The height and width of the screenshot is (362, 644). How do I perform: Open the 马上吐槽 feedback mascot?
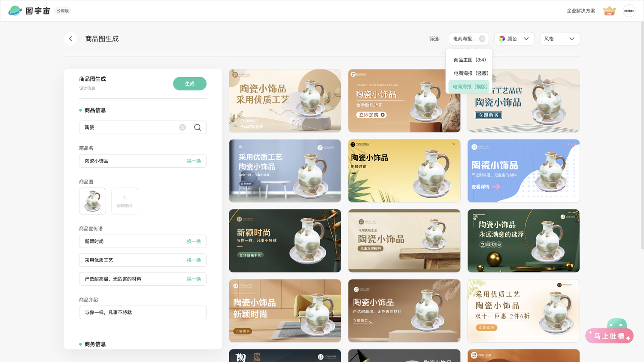[610, 331]
